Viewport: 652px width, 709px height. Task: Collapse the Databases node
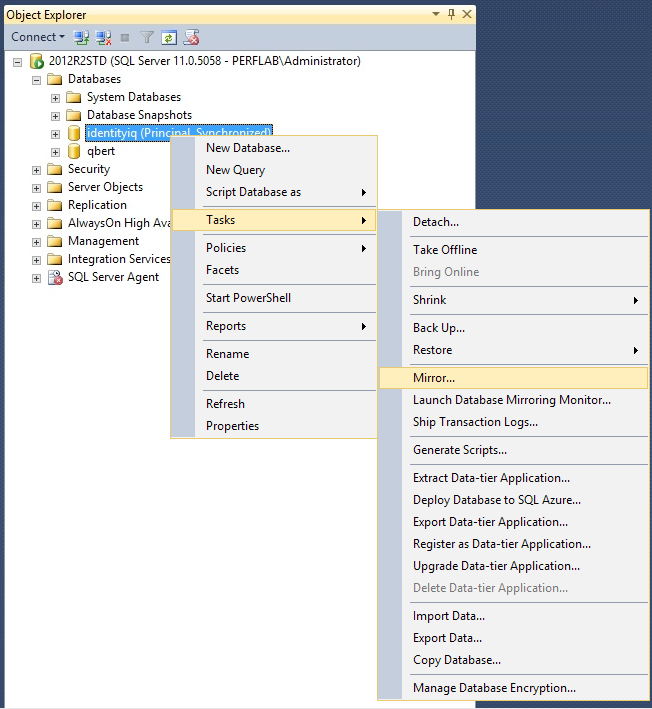(36, 80)
